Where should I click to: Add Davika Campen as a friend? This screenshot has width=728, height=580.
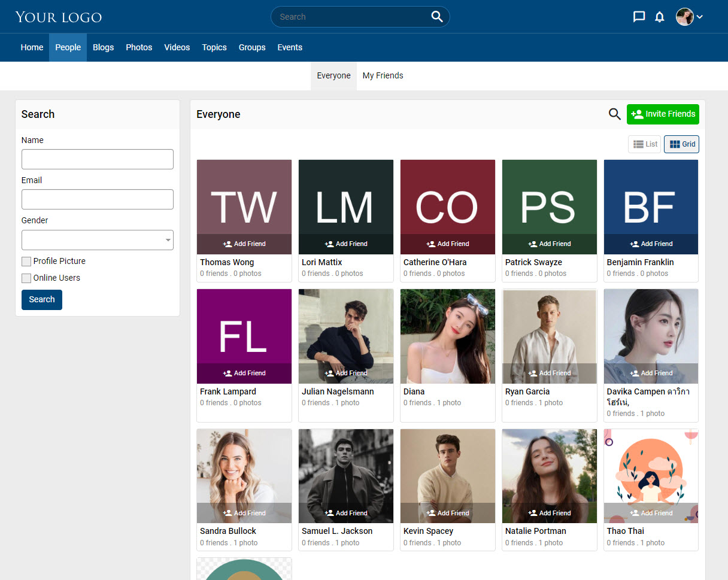pos(651,373)
